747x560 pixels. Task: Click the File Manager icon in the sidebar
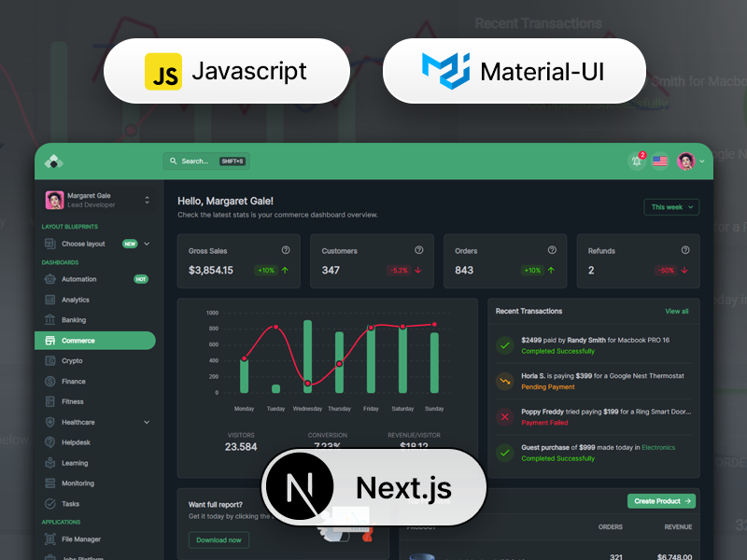point(50,539)
